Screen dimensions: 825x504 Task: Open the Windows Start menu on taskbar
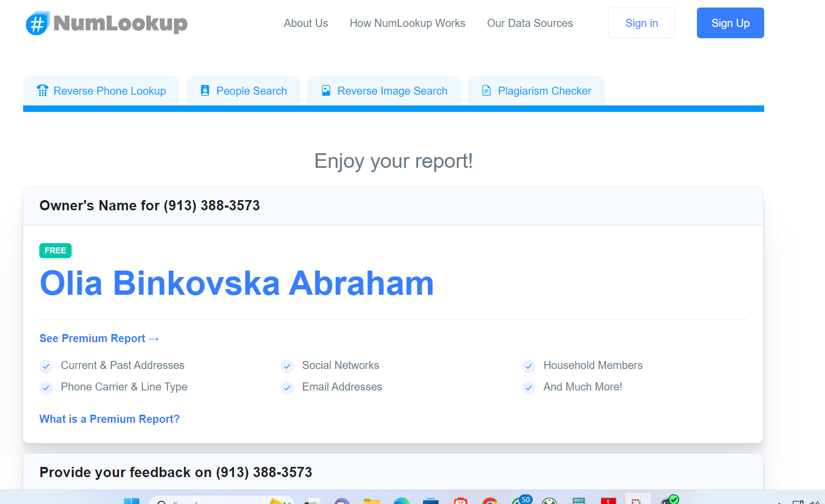pyautogui.click(x=131, y=501)
